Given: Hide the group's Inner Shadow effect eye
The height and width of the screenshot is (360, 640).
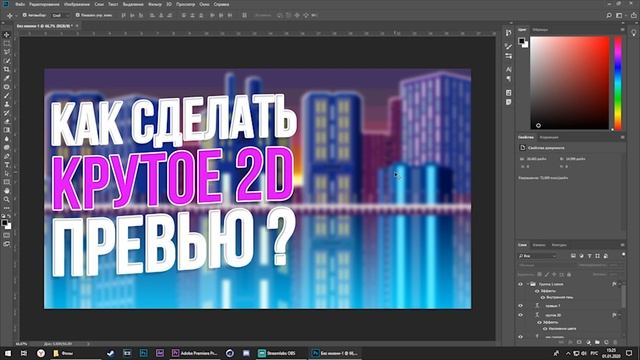Looking at the screenshot, I should (543, 298).
